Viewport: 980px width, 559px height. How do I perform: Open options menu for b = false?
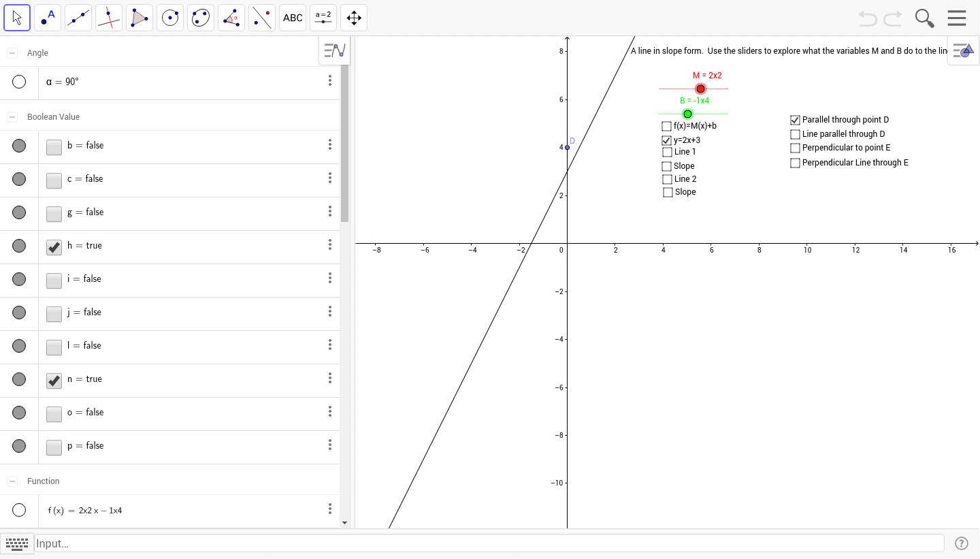[330, 144]
